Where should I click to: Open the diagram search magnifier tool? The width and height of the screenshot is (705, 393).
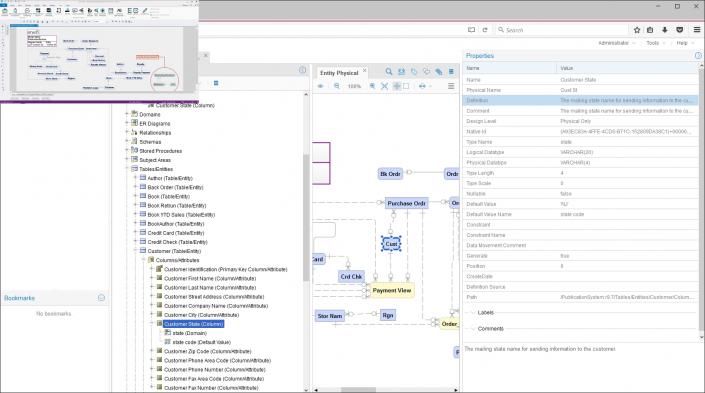(x=389, y=71)
